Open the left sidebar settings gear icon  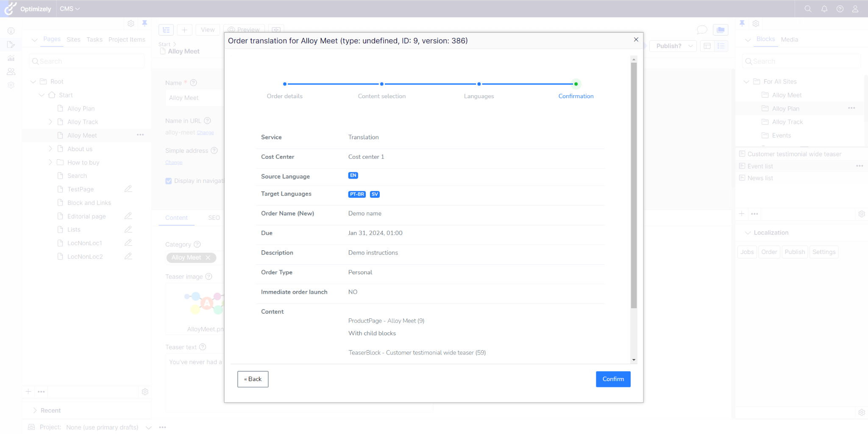(x=11, y=85)
